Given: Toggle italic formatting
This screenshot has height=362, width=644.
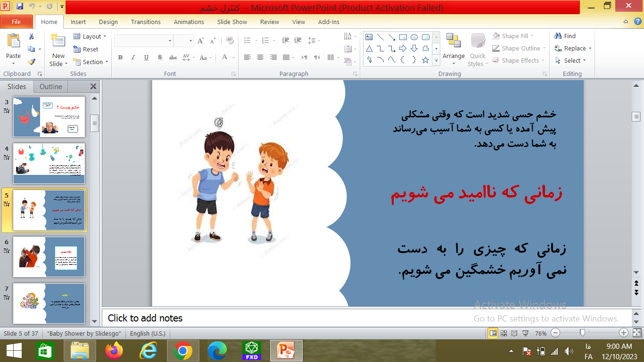Looking at the screenshot, I should point(133,57).
